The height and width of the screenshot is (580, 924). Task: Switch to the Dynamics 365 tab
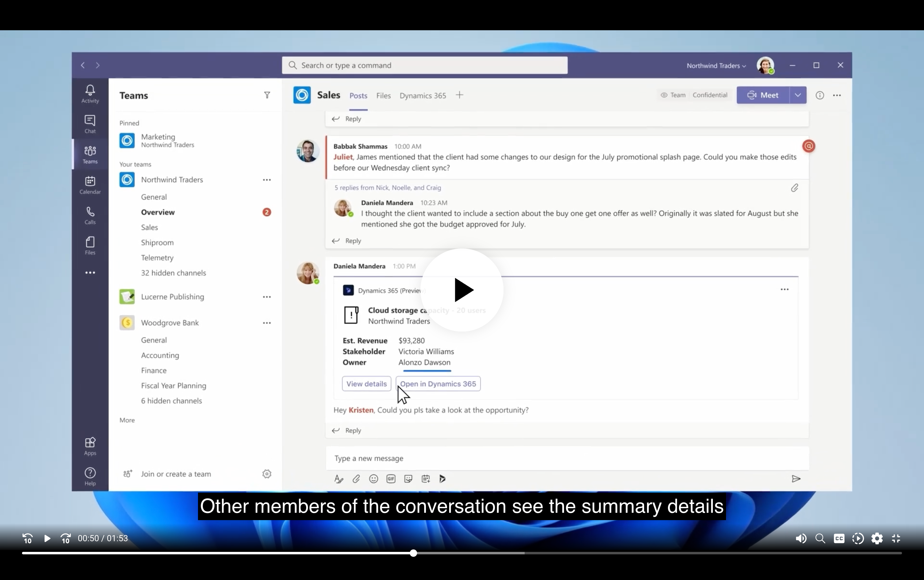point(423,96)
